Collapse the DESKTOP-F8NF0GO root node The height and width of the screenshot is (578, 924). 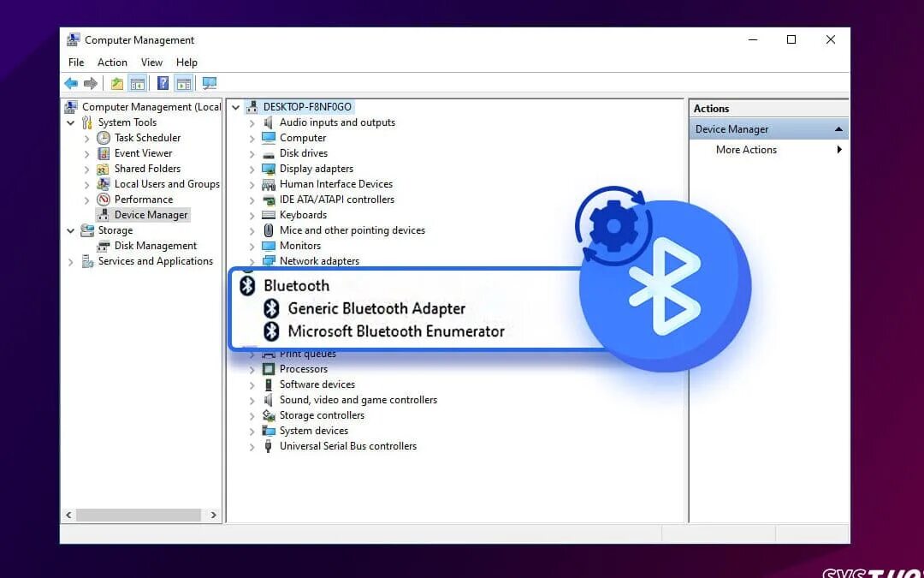[x=236, y=107]
